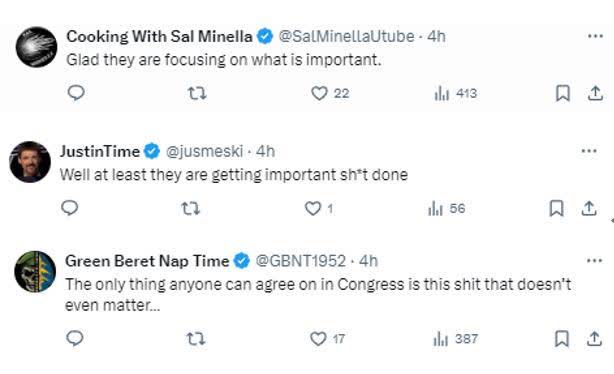Share Green Beret Nap Time's tweet
The height and width of the screenshot is (374, 614).
[594, 339]
